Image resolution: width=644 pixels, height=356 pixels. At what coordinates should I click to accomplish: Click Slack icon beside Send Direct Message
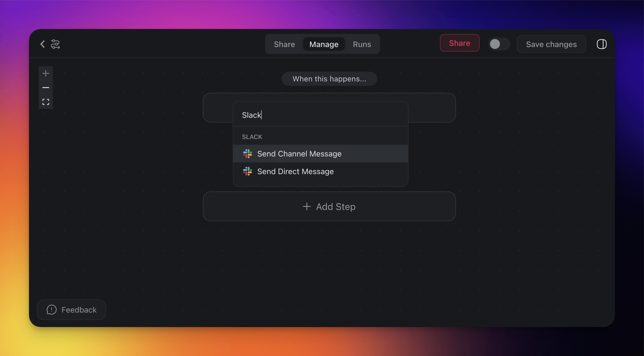tap(247, 172)
